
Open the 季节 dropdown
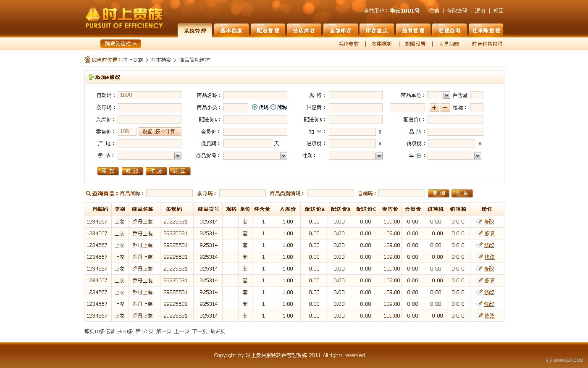pos(150,156)
